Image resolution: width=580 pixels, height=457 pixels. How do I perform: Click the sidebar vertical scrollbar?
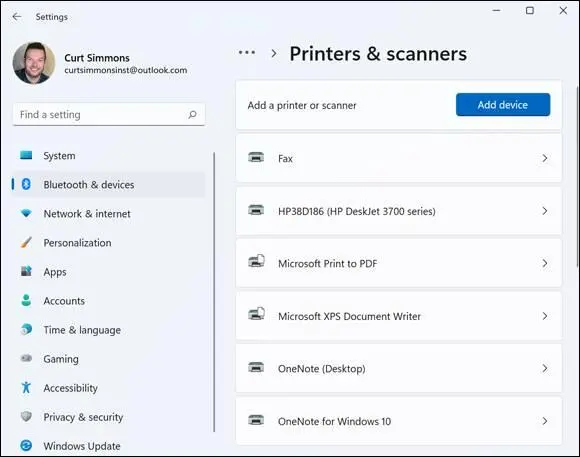214,292
